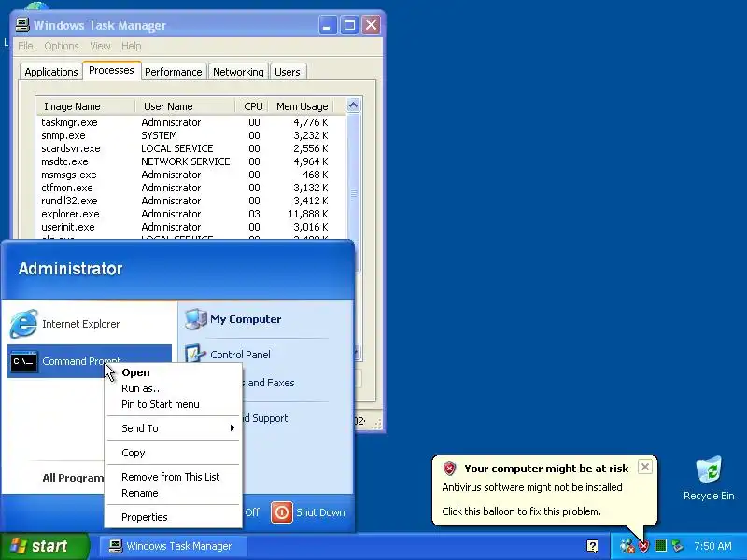Viewport: 747px width, 560px height.
Task: Select the explorer.exe process row
Action: point(191,214)
